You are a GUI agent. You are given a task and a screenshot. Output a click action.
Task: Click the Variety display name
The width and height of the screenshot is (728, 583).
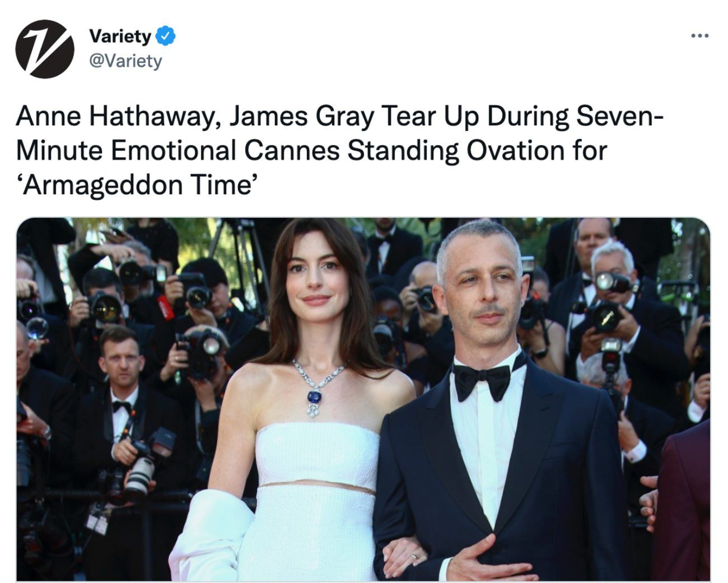click(x=120, y=36)
